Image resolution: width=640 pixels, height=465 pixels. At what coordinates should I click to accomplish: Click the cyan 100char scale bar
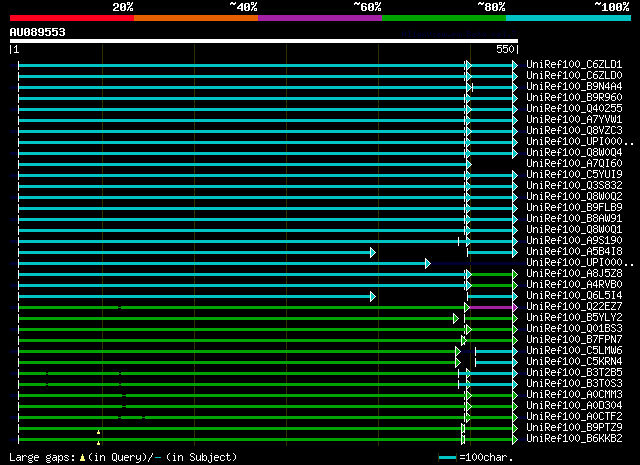pos(447,458)
